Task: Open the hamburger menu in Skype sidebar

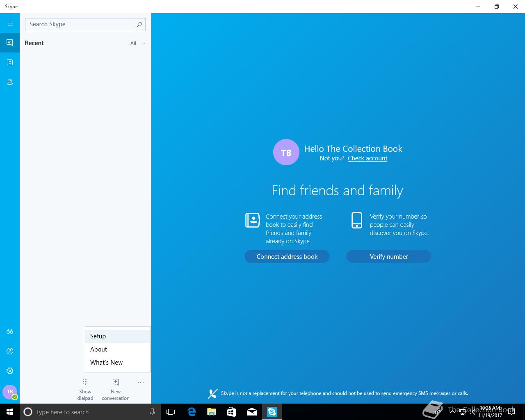Action: pyautogui.click(x=10, y=23)
